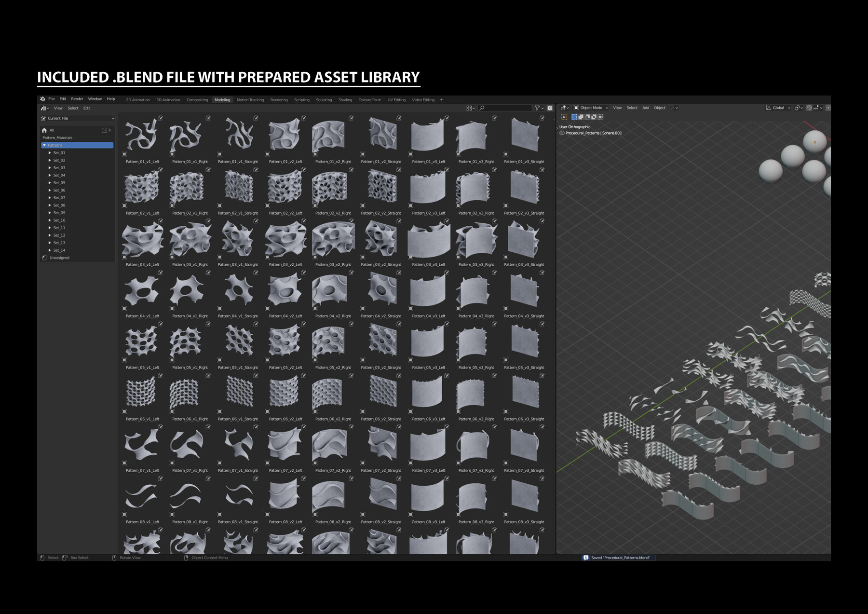The image size is (868, 614).
Task: Select the Unassigned catalog entry
Action: [59, 258]
